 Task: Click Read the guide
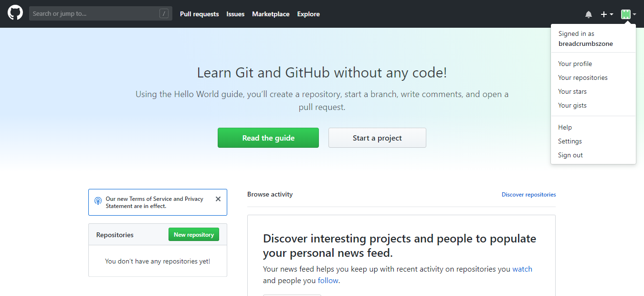pos(268,138)
